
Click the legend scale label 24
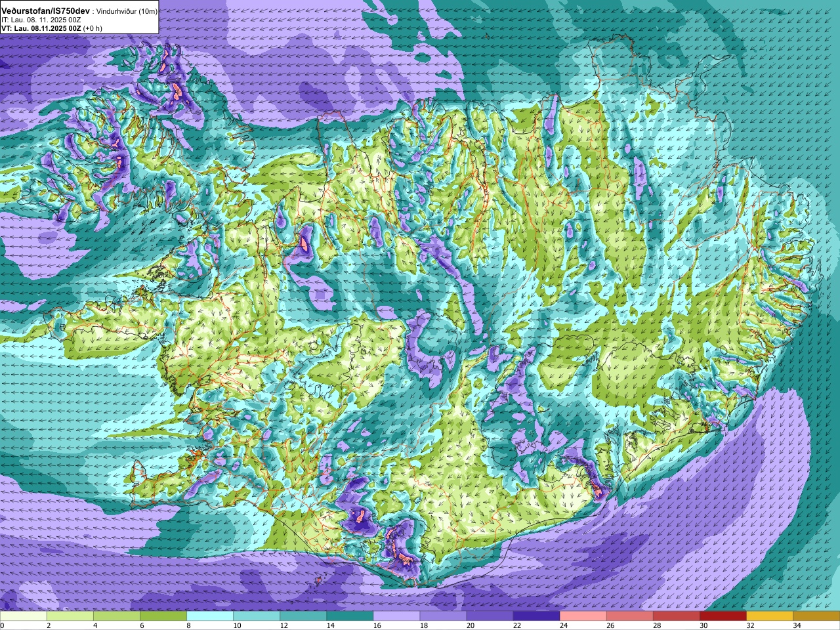tap(564, 625)
